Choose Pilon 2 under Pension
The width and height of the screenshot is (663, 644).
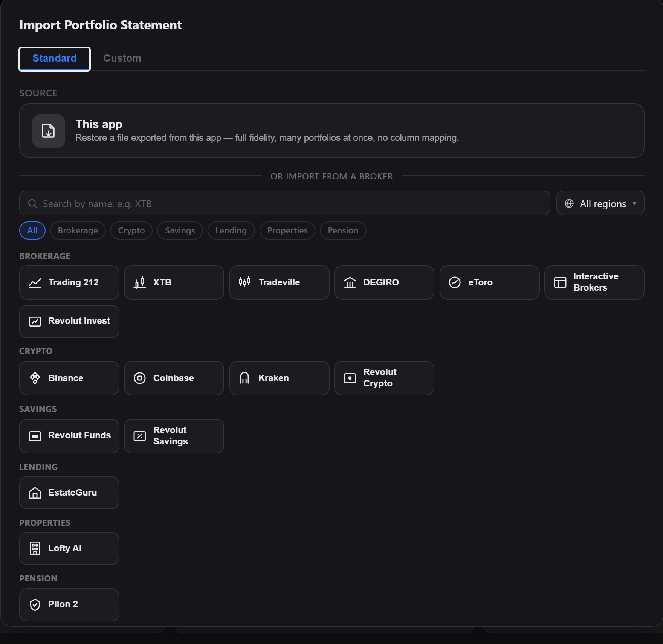pyautogui.click(x=69, y=605)
